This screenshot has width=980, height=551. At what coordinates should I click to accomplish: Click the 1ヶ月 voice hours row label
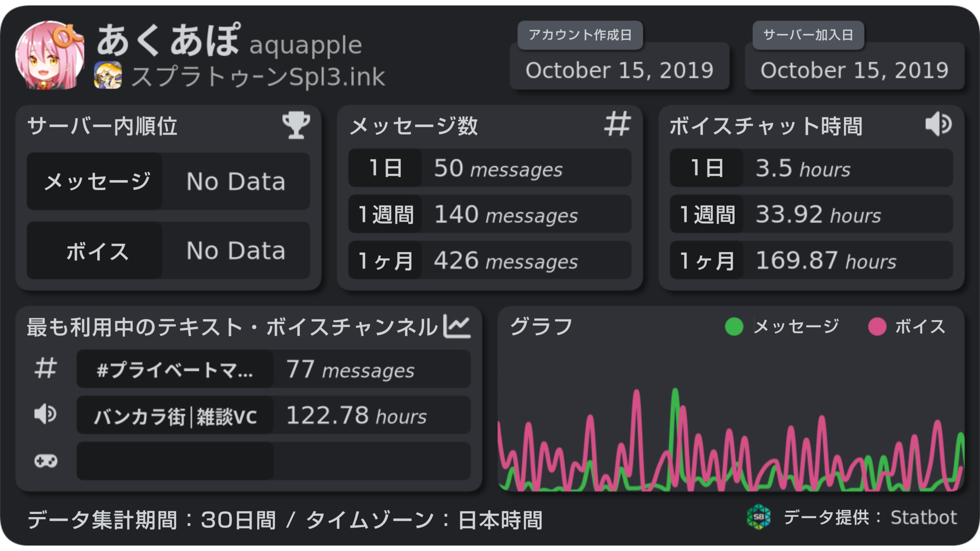tap(707, 261)
